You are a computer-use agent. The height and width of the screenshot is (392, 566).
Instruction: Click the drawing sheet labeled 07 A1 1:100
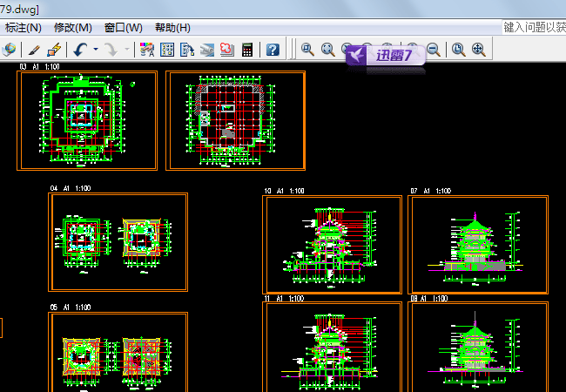pyautogui.click(x=477, y=239)
